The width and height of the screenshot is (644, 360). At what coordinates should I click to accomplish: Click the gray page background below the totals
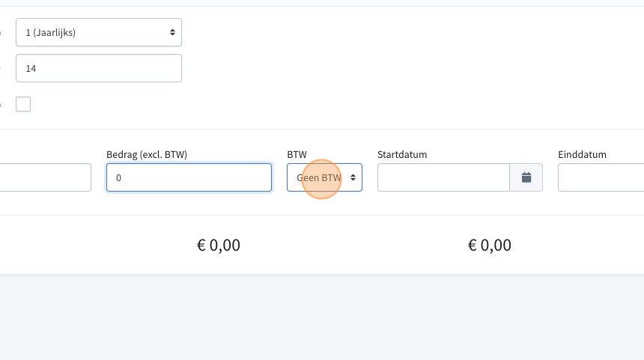(322, 316)
